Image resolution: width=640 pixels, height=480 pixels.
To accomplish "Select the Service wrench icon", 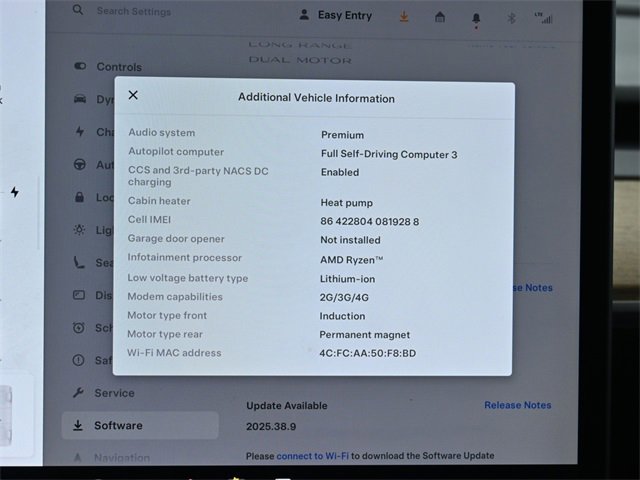I will pyautogui.click(x=78, y=393).
